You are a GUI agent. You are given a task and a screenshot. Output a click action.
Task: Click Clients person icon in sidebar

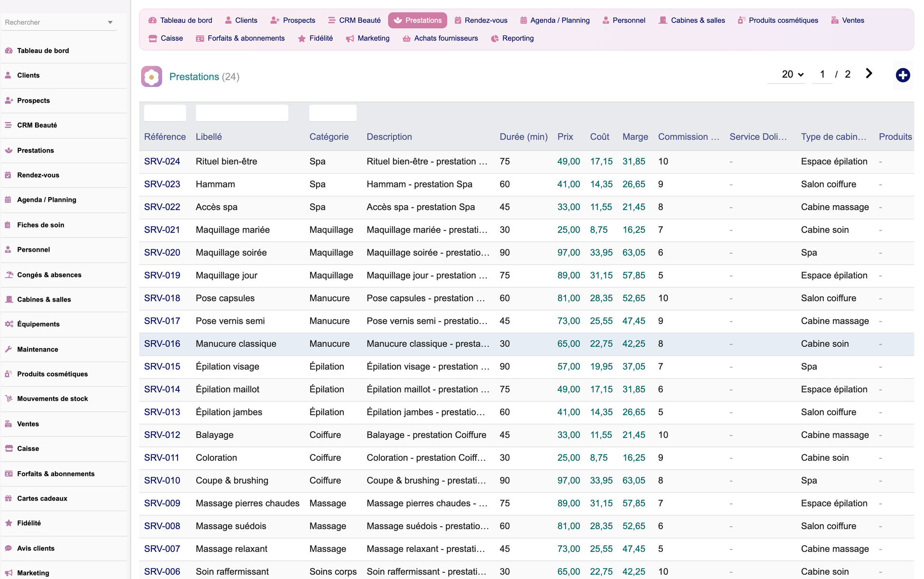click(8, 75)
